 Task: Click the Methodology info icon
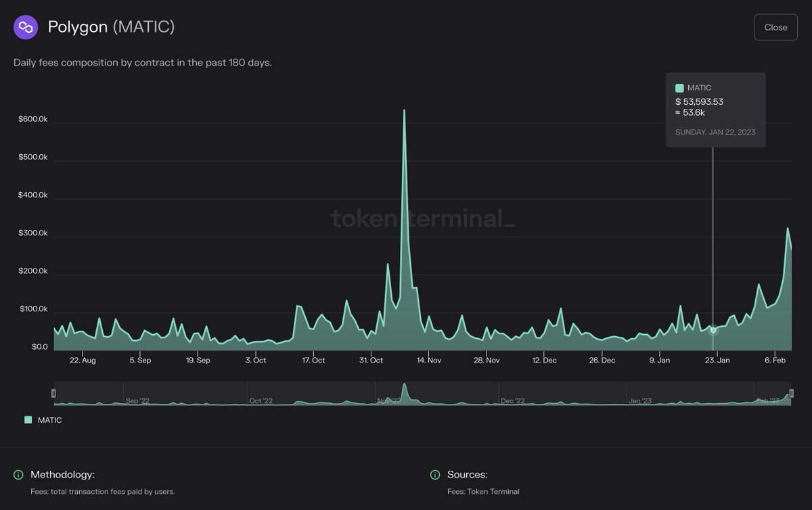click(18, 475)
